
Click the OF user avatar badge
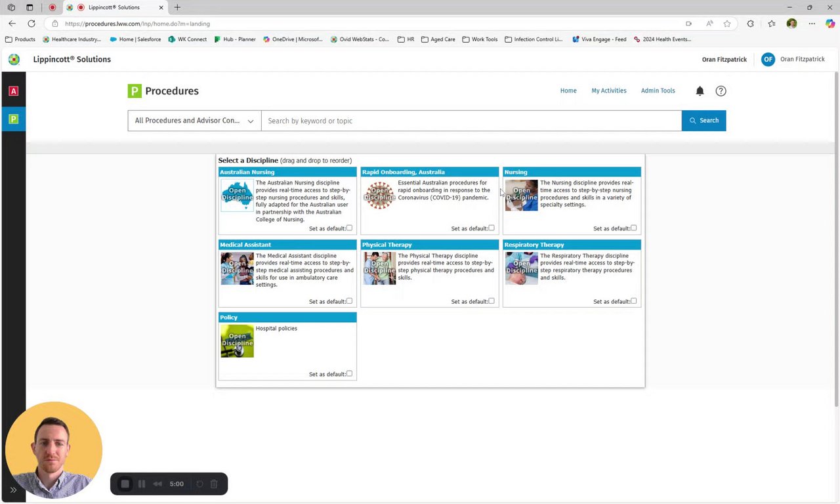[x=768, y=59]
